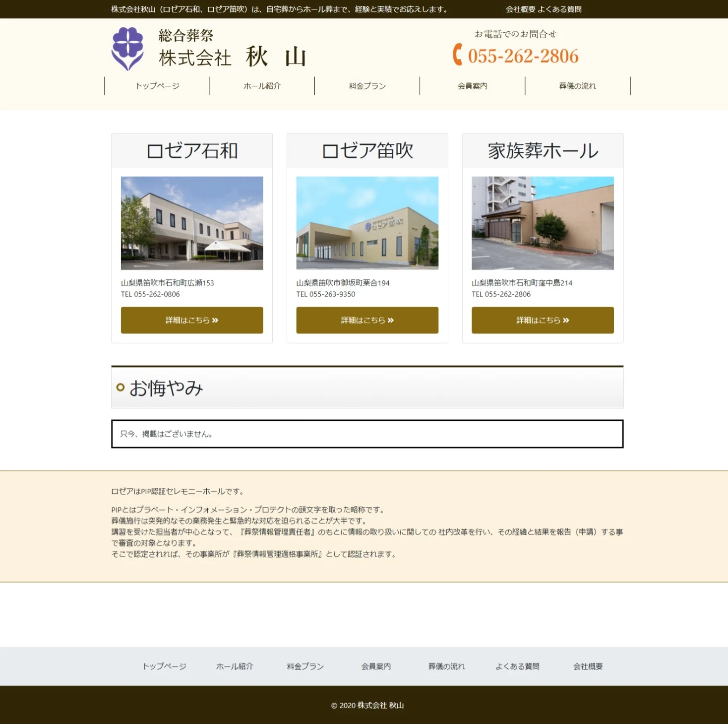Viewport: 728px width, 724px height.
Task: Open トップページ in the top navigation
Action: coord(157,86)
